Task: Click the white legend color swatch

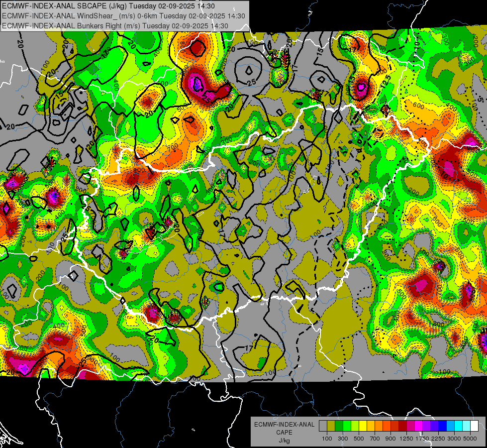Action: pyautogui.click(x=474, y=426)
